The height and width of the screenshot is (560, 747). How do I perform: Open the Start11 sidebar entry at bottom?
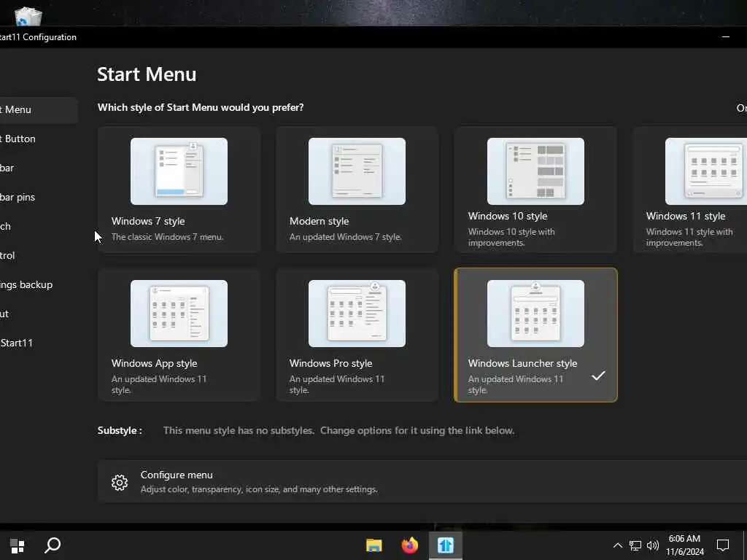tap(38, 343)
